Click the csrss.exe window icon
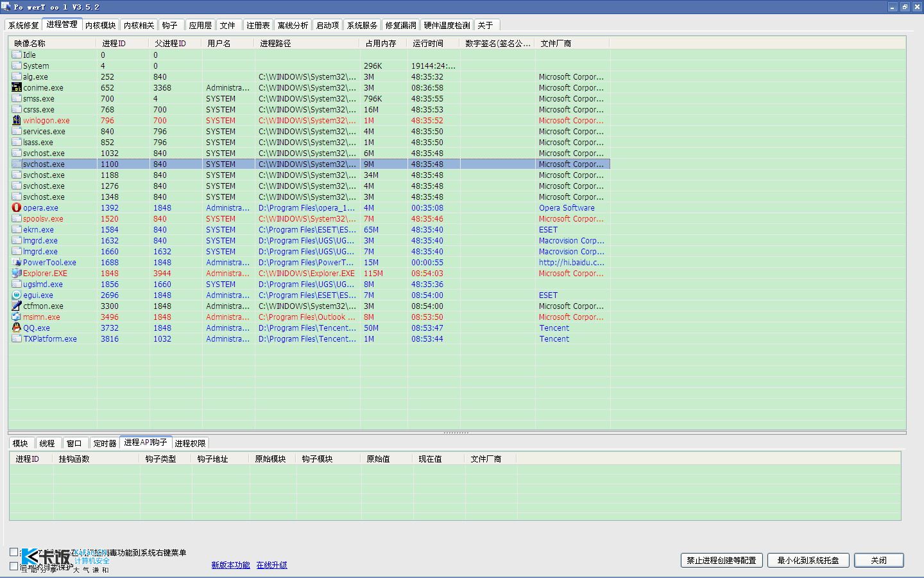The image size is (924, 578). click(x=17, y=109)
